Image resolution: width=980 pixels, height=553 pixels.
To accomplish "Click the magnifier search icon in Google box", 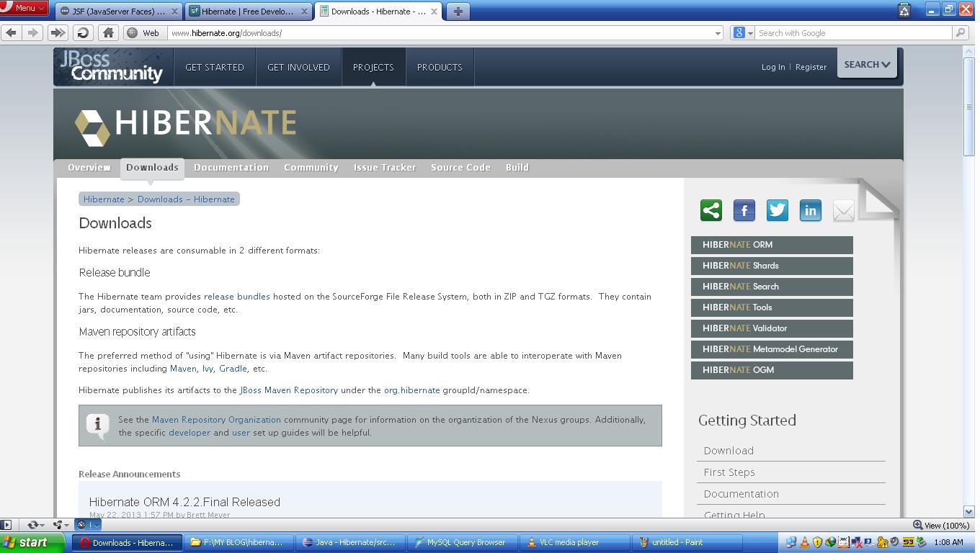I will pyautogui.click(x=960, y=32).
